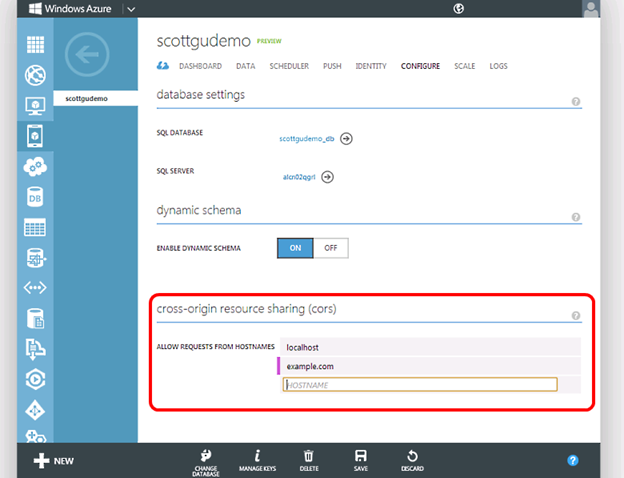Switch to the Data tab
The height and width of the screenshot is (478, 624).
point(246,66)
